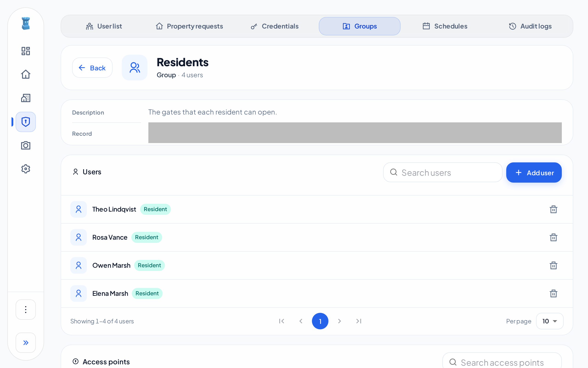Open the three-dot more options button

tap(25, 309)
